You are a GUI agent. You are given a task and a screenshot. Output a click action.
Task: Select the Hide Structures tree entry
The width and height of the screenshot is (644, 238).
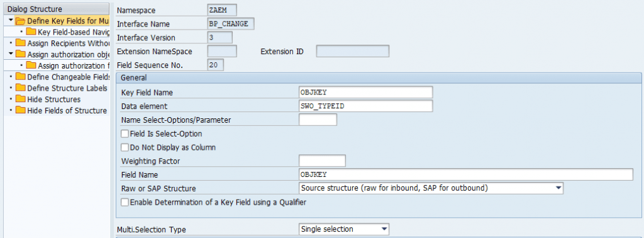[54, 99]
